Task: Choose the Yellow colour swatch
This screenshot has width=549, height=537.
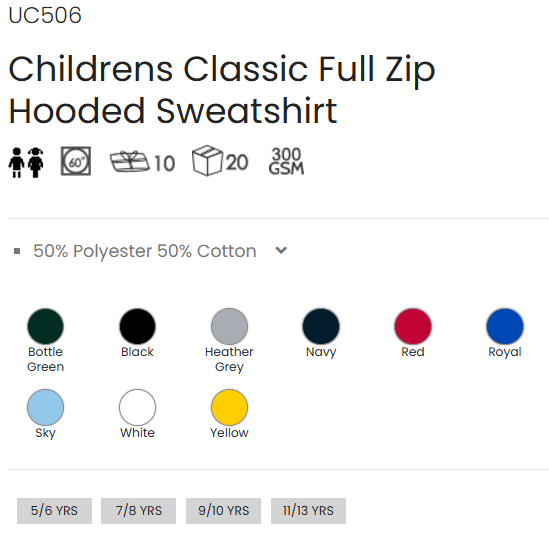Action: click(x=229, y=407)
